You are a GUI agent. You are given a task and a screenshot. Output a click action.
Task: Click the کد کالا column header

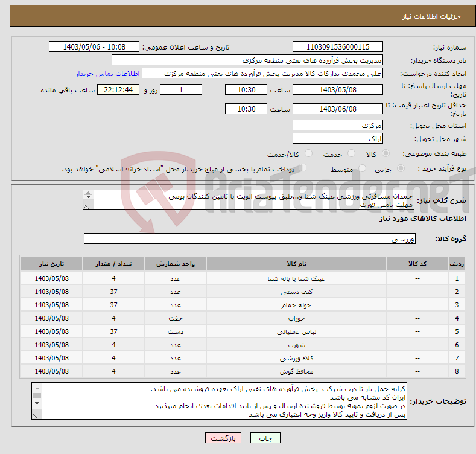pyautogui.click(x=417, y=264)
